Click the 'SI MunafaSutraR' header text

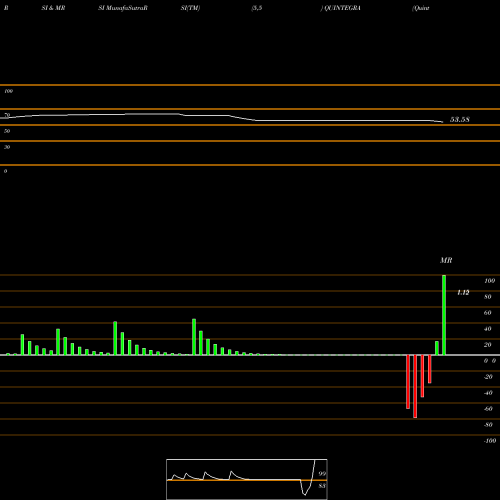click(x=123, y=8)
